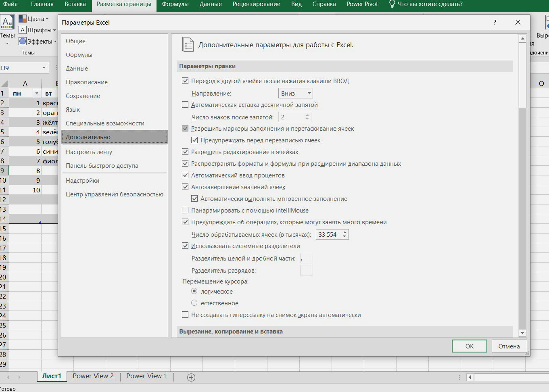549x392 pixels.
Task: Click the lightbulb 'Что вы хотите сделать?' icon
Action: [392, 4]
